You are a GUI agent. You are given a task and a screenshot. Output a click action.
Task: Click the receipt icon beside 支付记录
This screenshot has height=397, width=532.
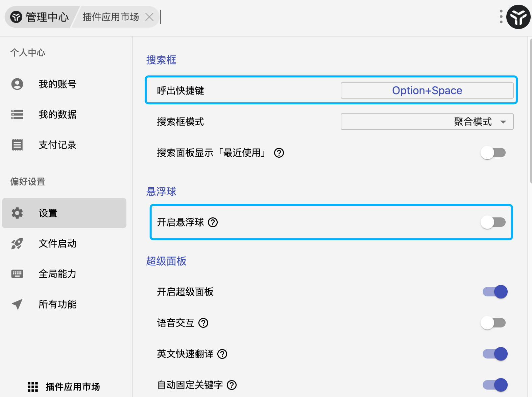click(x=17, y=145)
